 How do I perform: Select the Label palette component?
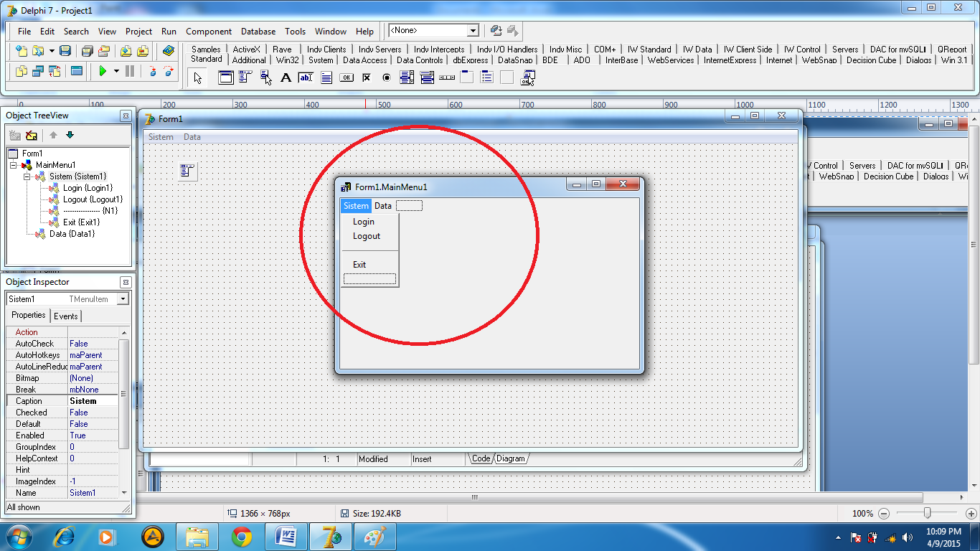pos(286,77)
